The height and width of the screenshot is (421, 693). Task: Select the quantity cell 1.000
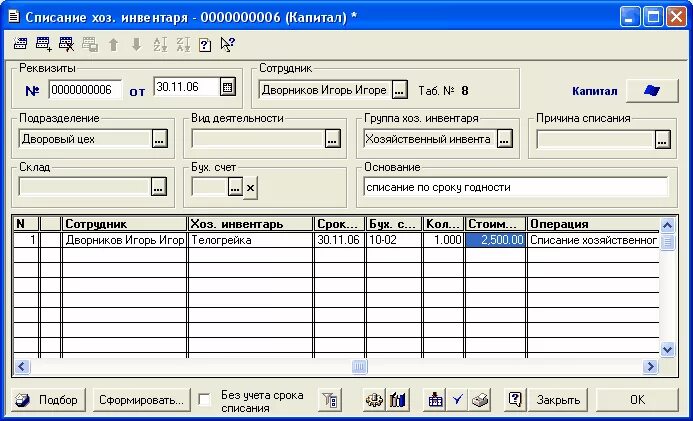444,240
